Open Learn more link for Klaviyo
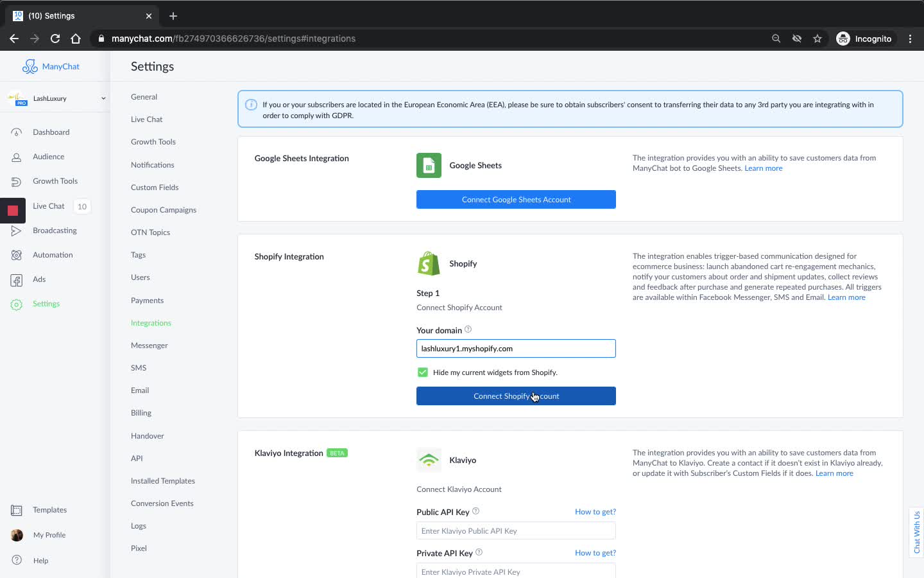Image resolution: width=924 pixels, height=578 pixels. (834, 473)
